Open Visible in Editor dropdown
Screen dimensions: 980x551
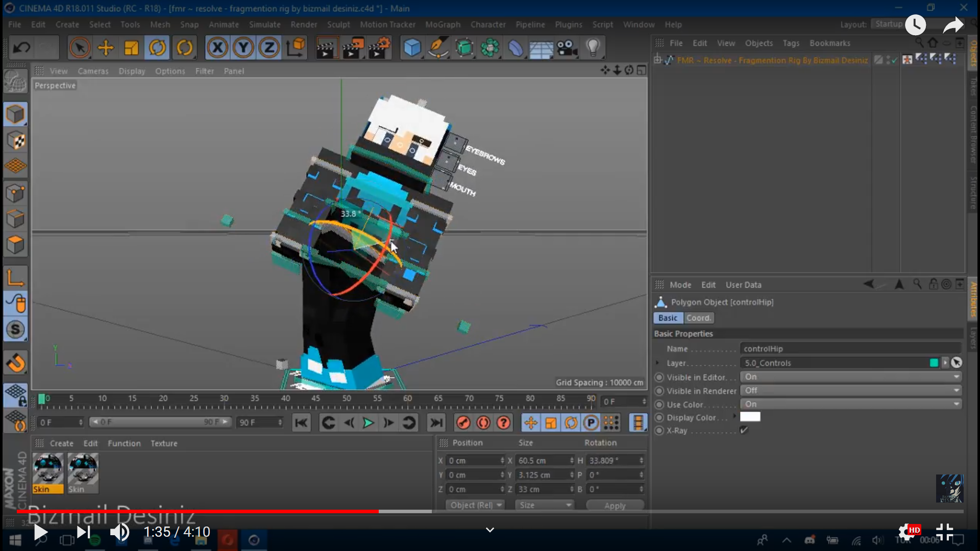click(851, 377)
